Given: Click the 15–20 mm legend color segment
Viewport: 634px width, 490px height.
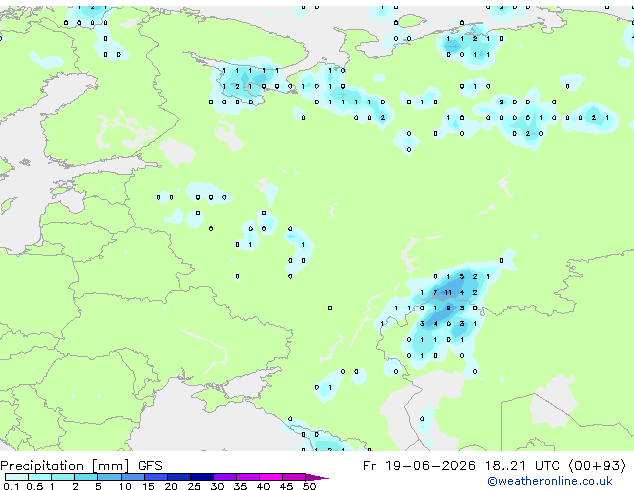Looking at the screenshot, I should (155, 477).
